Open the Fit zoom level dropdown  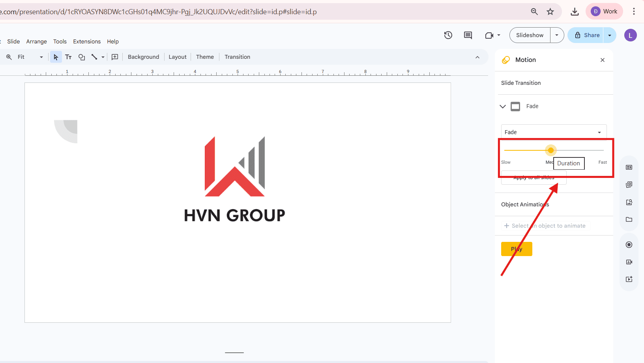click(30, 57)
